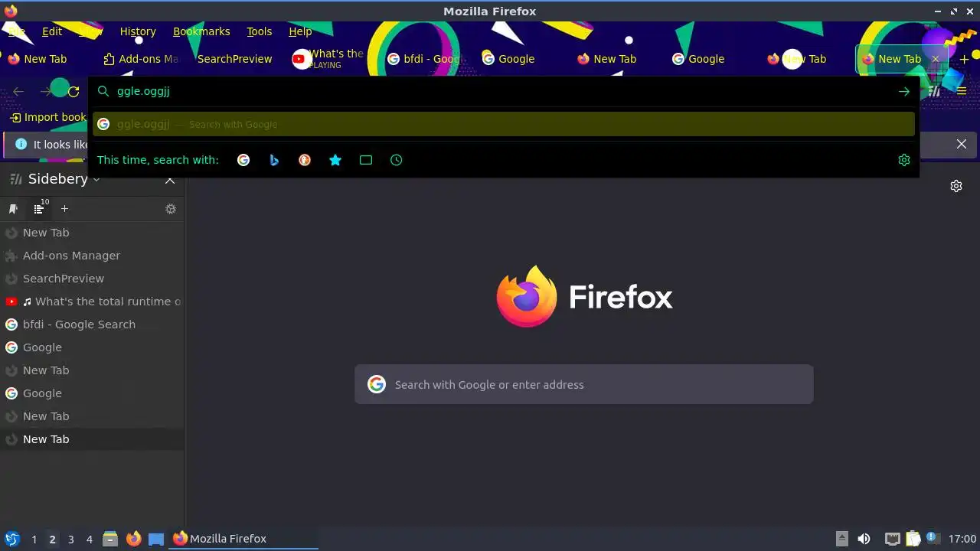This screenshot has width=980, height=551.
Task: Open search settings gear in urlbar dropdown
Action: (x=904, y=160)
